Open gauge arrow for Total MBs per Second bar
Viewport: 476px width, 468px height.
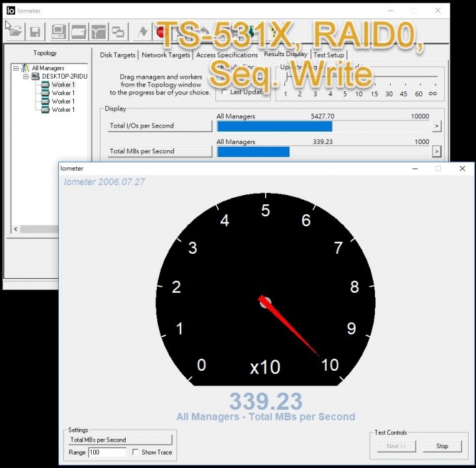[x=436, y=151]
